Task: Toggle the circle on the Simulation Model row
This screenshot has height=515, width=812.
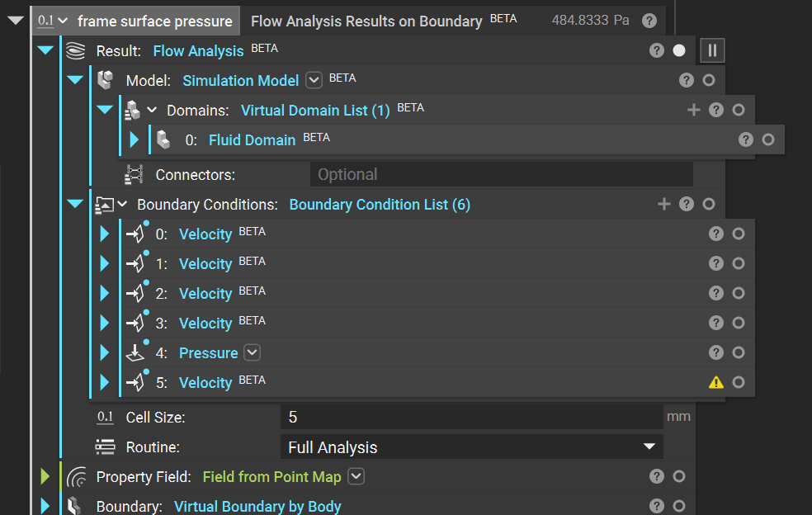Action: tap(709, 80)
